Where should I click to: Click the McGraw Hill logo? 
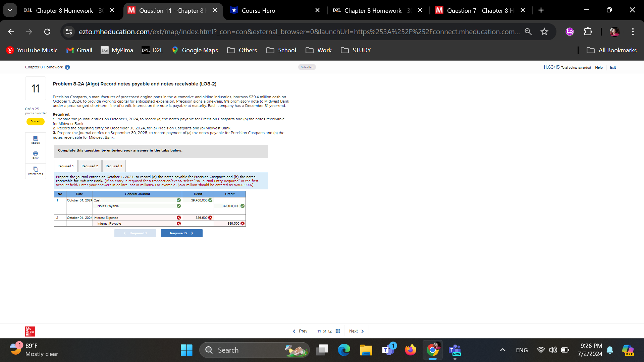tap(30, 331)
